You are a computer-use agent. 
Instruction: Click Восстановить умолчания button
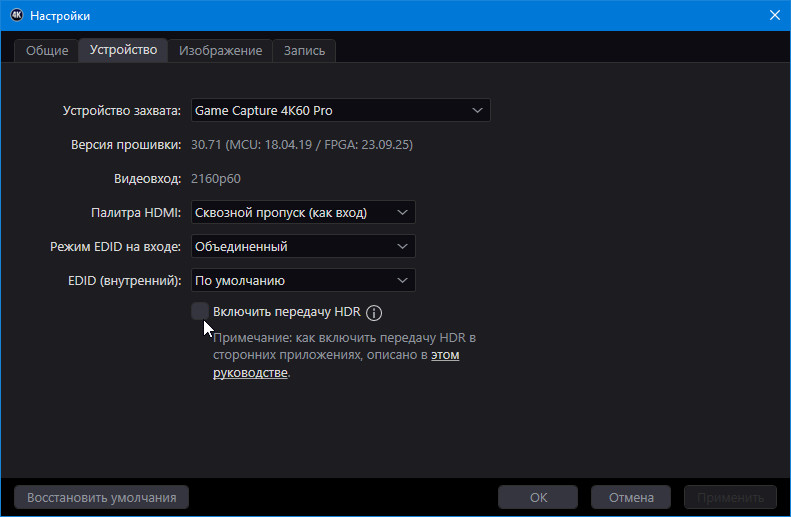[x=101, y=497]
